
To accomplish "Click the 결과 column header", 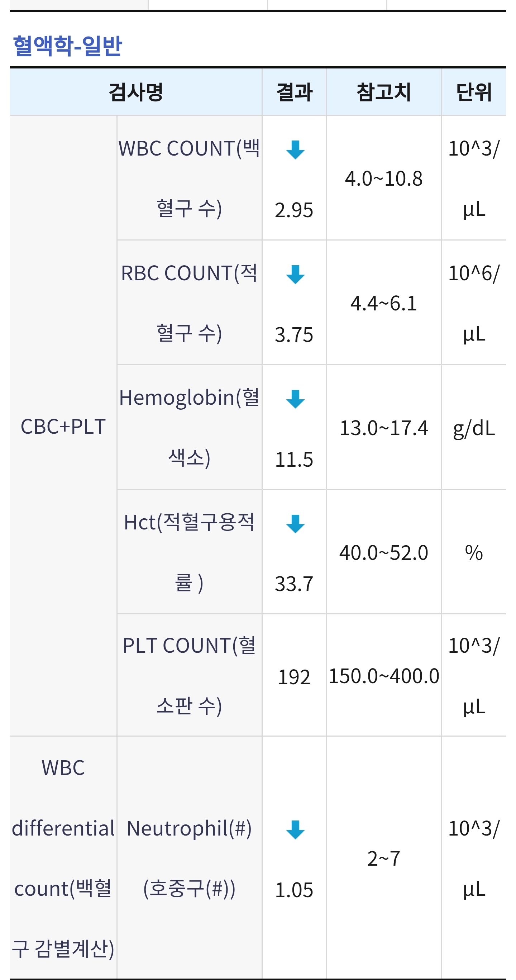I will coord(294,92).
